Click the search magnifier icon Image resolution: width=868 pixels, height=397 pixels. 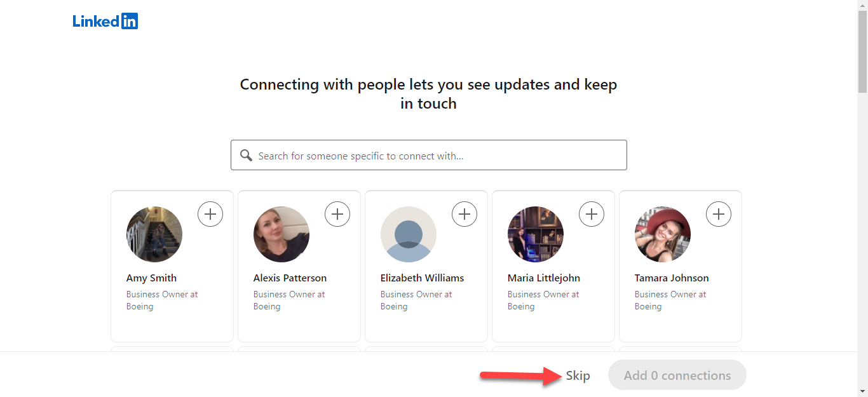pos(246,156)
